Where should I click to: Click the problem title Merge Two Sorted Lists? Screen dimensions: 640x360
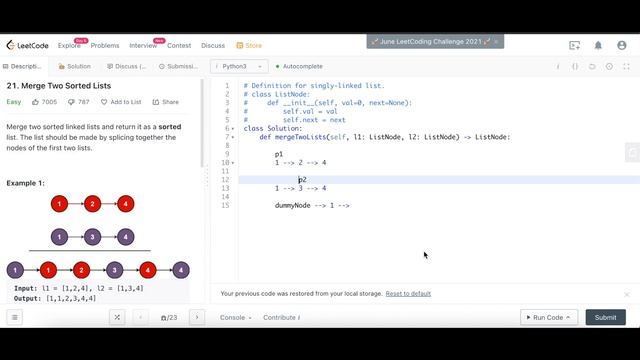click(x=59, y=86)
